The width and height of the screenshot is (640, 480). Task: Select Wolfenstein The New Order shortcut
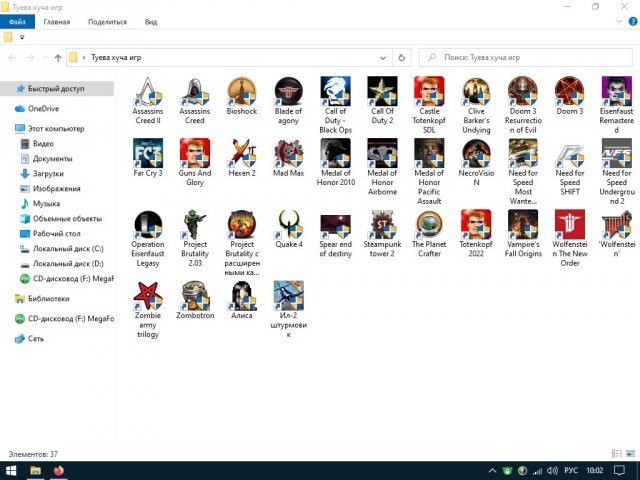click(x=570, y=238)
